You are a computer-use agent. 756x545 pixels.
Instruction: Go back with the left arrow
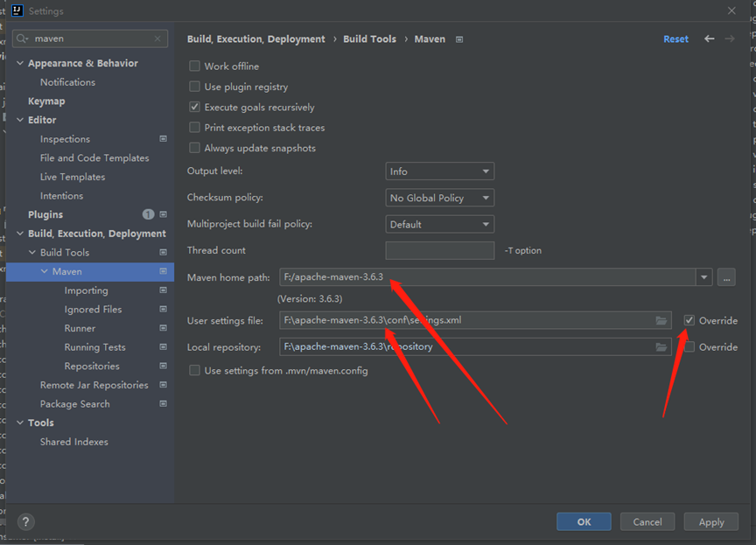(x=710, y=38)
